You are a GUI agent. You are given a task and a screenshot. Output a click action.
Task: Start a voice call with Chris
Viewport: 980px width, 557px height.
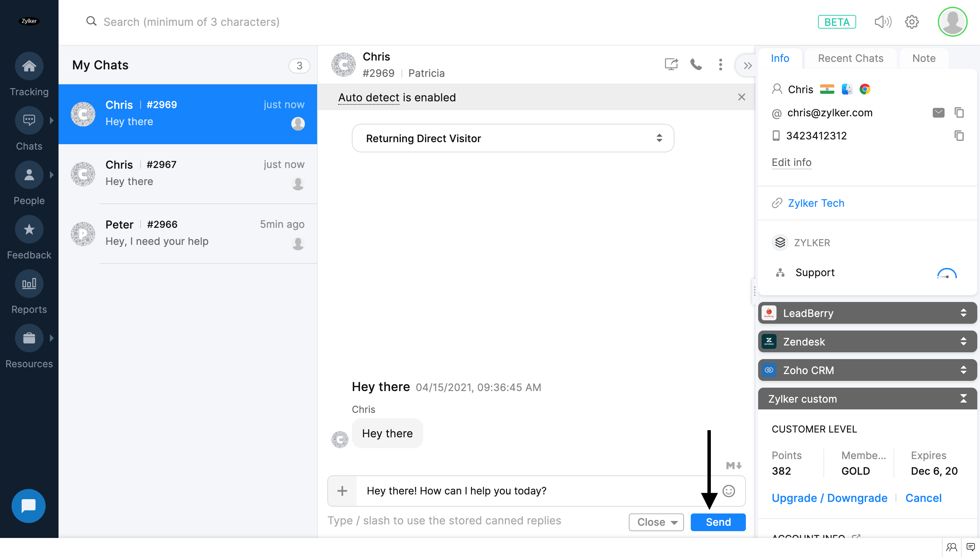coord(696,64)
